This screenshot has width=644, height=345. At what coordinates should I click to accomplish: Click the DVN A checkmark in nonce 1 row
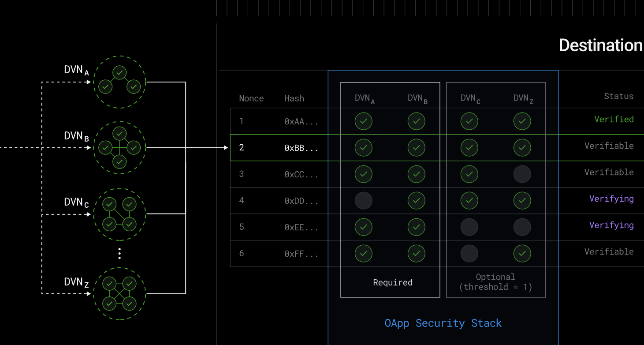coord(364,121)
